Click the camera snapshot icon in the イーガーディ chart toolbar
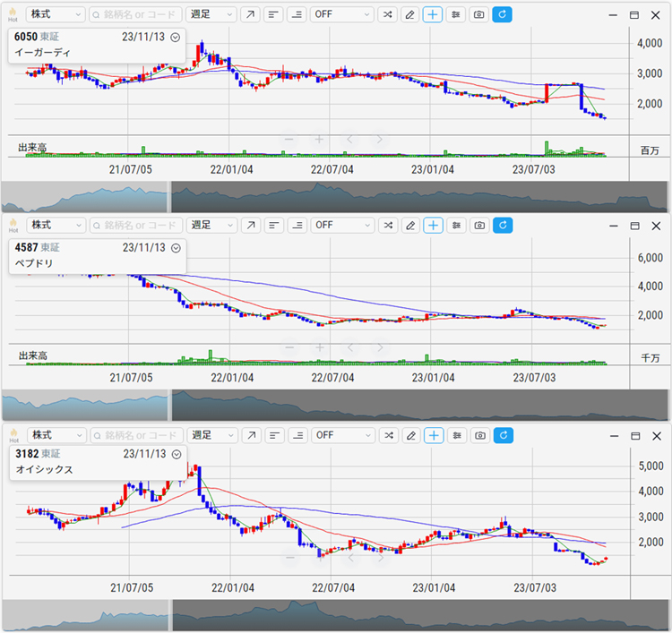This screenshot has width=672, height=633. pos(479,15)
